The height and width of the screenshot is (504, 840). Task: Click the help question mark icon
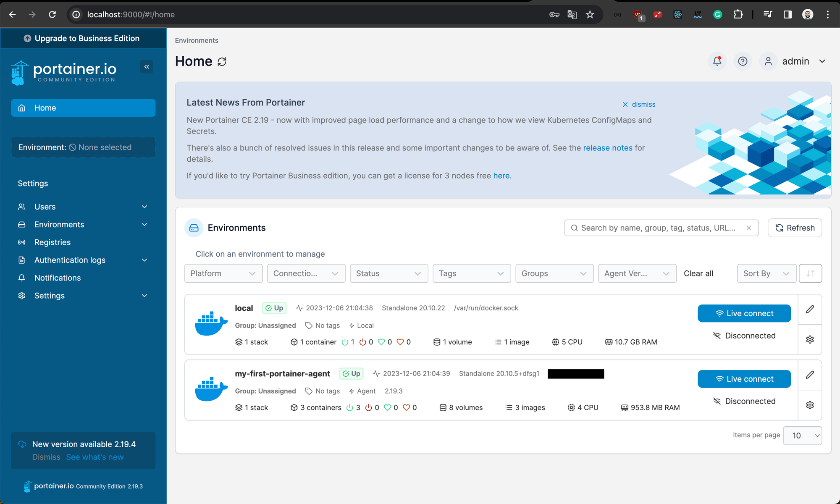point(743,61)
